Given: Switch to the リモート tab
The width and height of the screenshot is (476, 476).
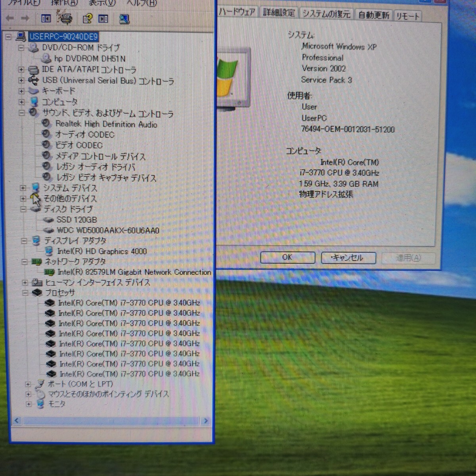Looking at the screenshot, I should coord(407,16).
